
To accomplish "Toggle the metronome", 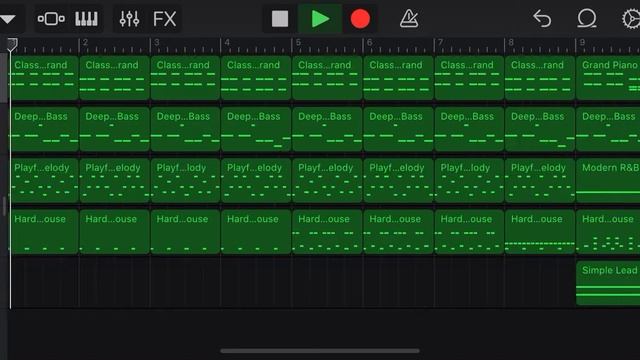I will point(409,19).
